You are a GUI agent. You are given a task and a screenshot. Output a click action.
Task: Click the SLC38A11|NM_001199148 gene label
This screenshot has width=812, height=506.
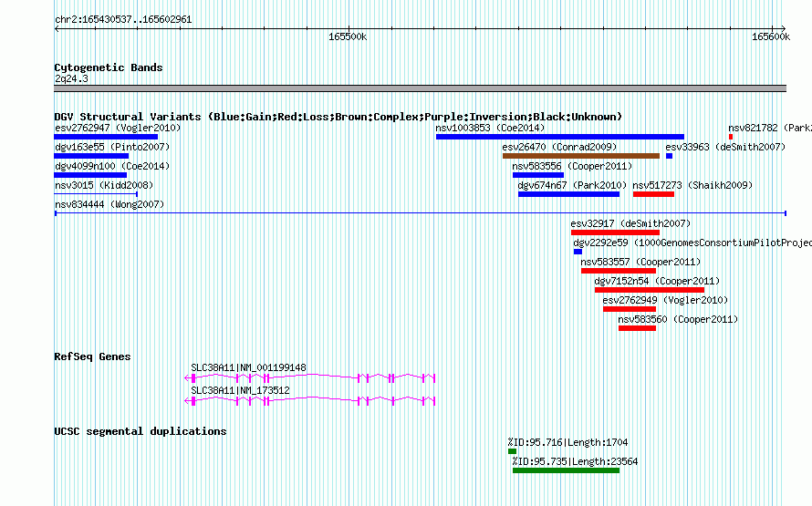pyautogui.click(x=248, y=367)
